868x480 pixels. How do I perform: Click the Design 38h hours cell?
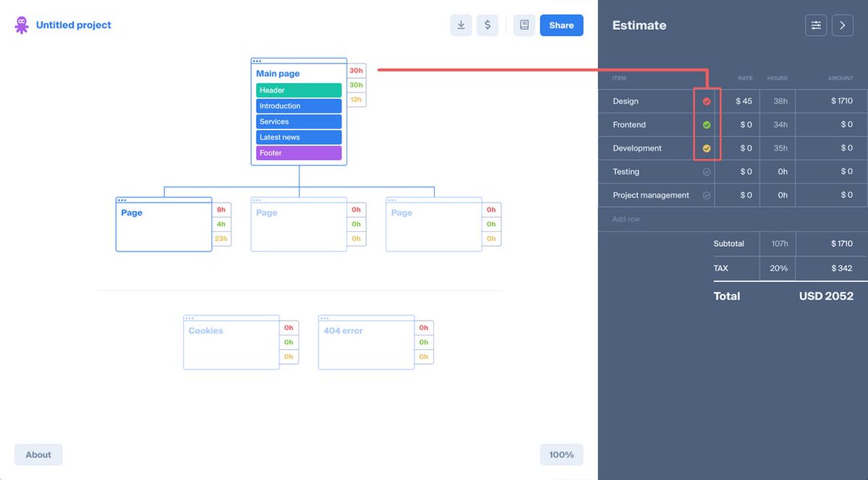click(778, 101)
